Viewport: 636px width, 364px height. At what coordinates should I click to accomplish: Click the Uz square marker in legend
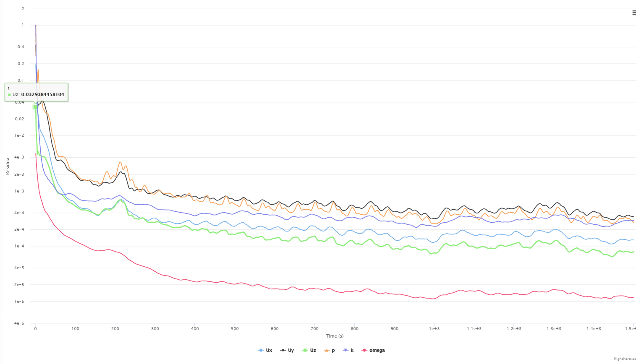pyautogui.click(x=305, y=351)
